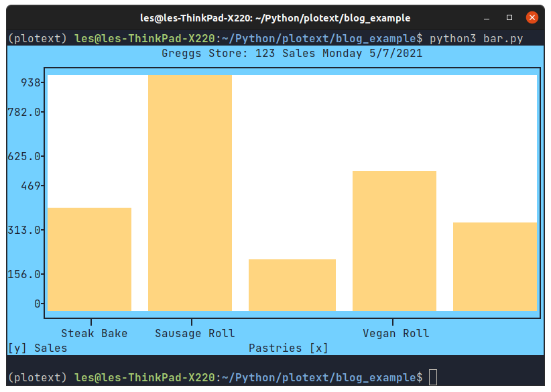Click the y-axis value 313.0
This screenshot has height=392, width=551.
pyautogui.click(x=24, y=230)
